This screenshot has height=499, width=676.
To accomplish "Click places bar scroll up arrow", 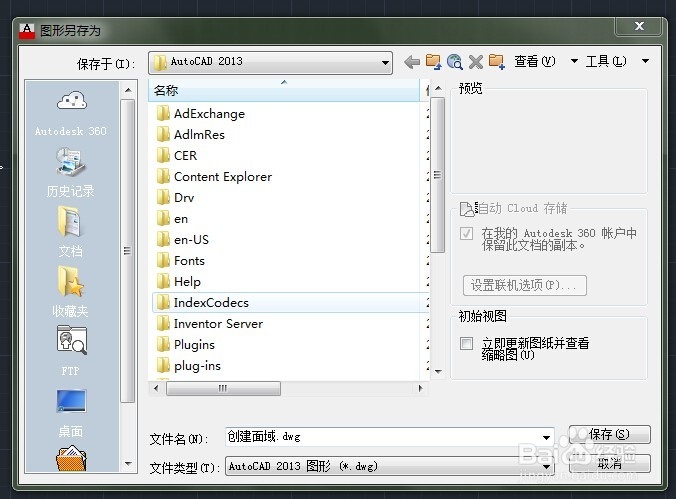I will click(x=128, y=90).
